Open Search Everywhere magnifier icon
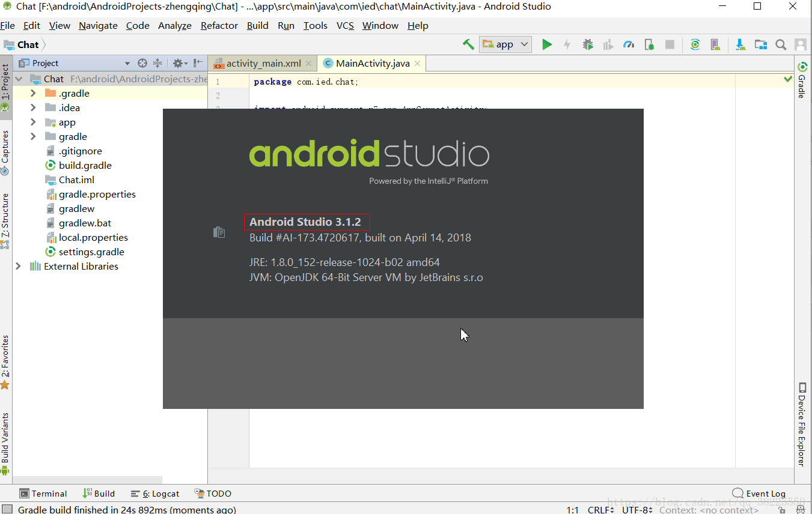Viewport: 812px width, 514px height. (781, 44)
